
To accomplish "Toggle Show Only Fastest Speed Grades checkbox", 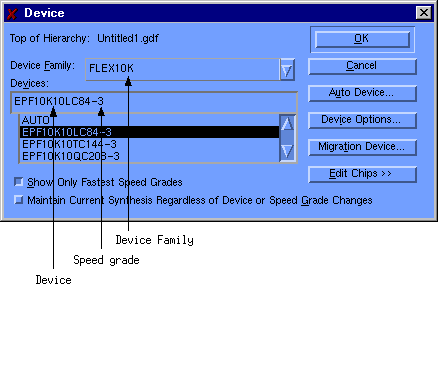I will (x=19, y=182).
